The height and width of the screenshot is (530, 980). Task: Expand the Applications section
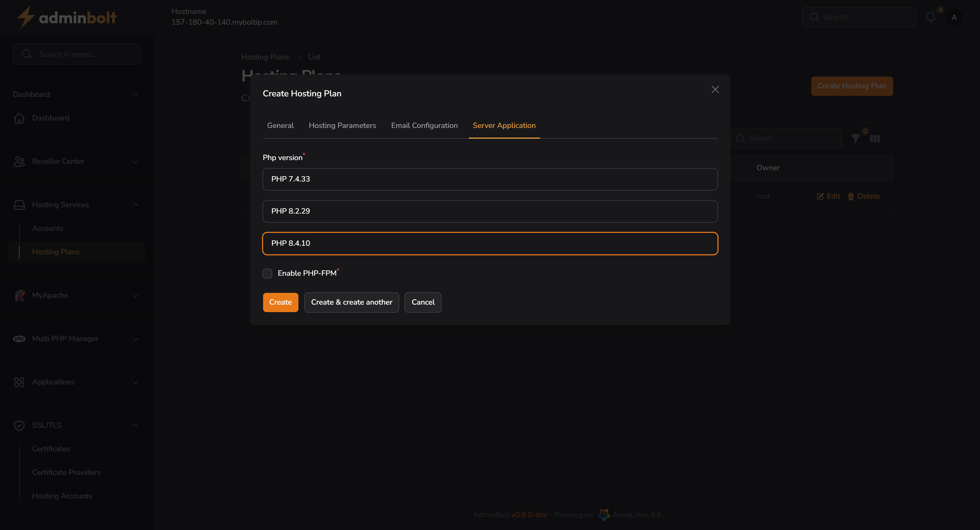(136, 382)
